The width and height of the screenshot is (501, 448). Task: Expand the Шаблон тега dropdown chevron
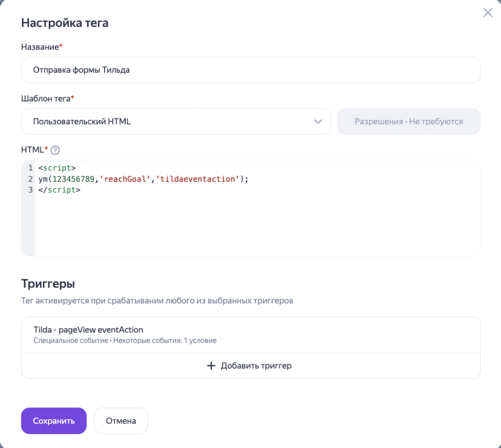[x=318, y=122]
